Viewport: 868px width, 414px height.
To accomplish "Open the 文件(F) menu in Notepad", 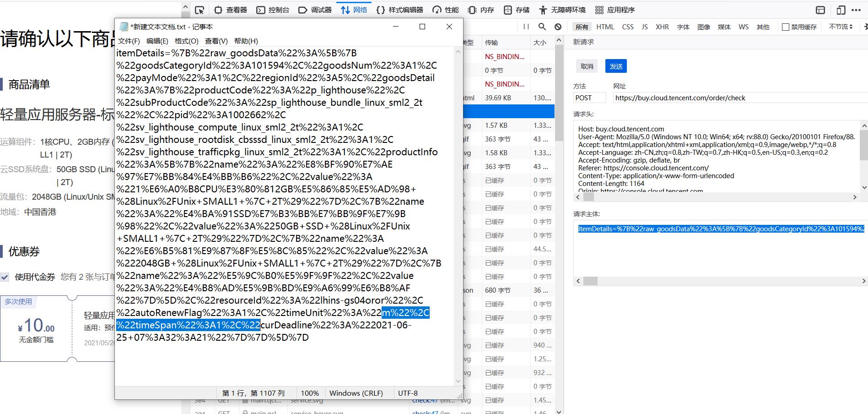I will pos(129,41).
